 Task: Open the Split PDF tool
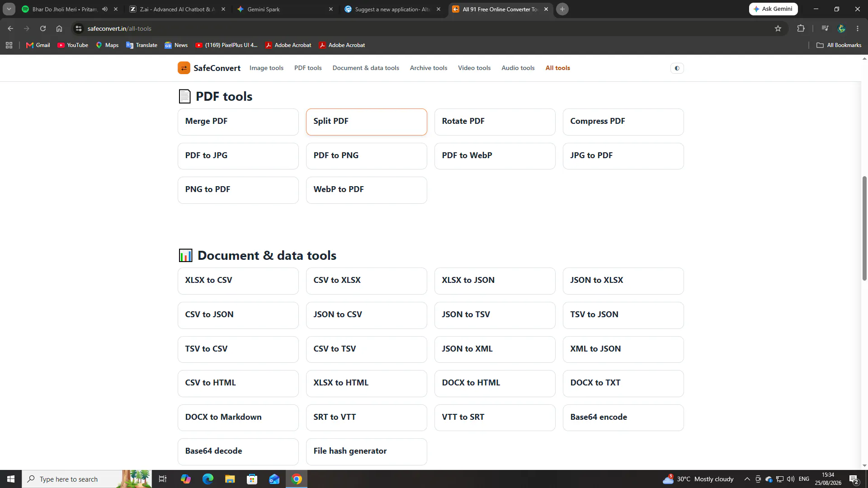[x=367, y=122]
